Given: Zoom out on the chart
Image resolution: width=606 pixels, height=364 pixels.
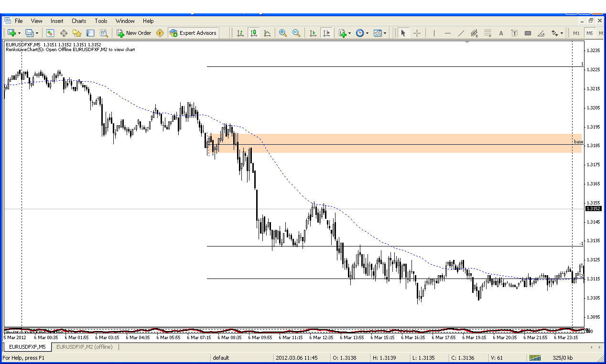Looking at the screenshot, I should [x=296, y=33].
